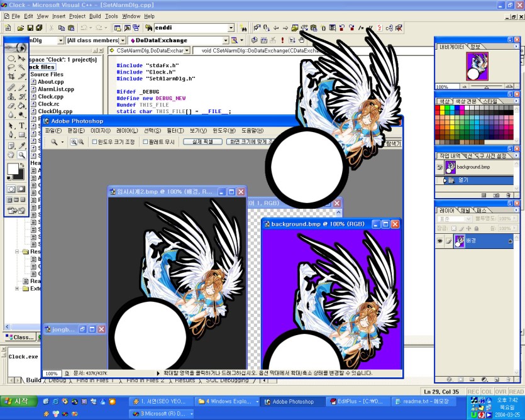The height and width of the screenshot is (420, 525).
Task: Open Photoshop's 필터(T) menu
Action: pos(175,131)
